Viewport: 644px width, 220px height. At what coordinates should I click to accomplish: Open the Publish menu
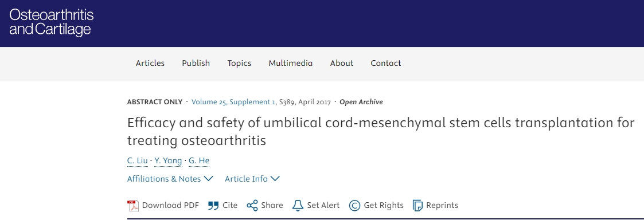point(196,63)
